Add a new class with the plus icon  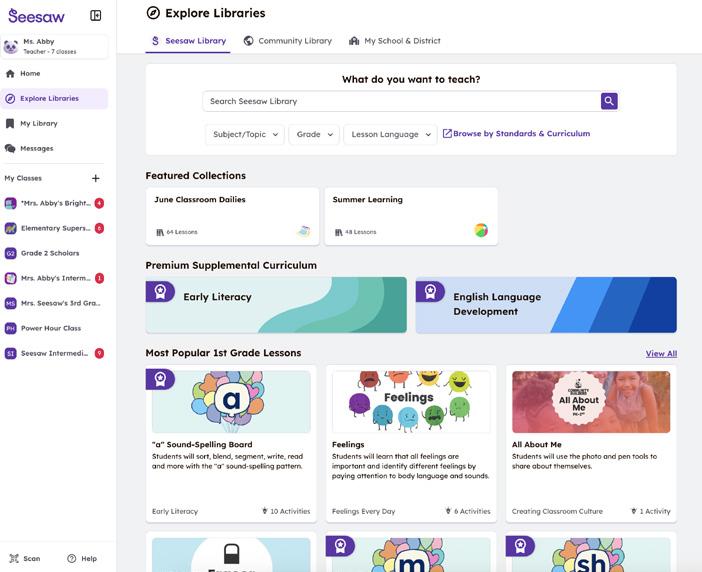click(x=95, y=178)
